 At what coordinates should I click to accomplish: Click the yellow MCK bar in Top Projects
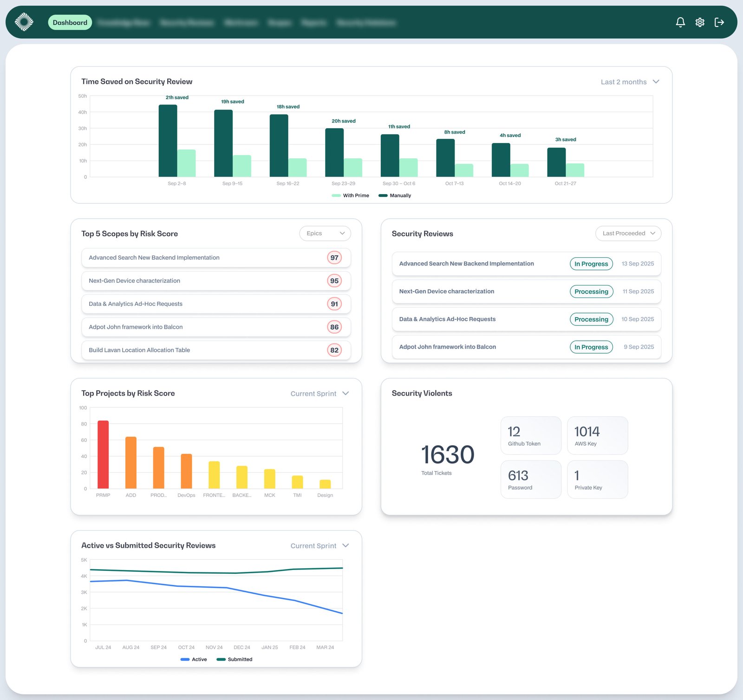(x=270, y=479)
